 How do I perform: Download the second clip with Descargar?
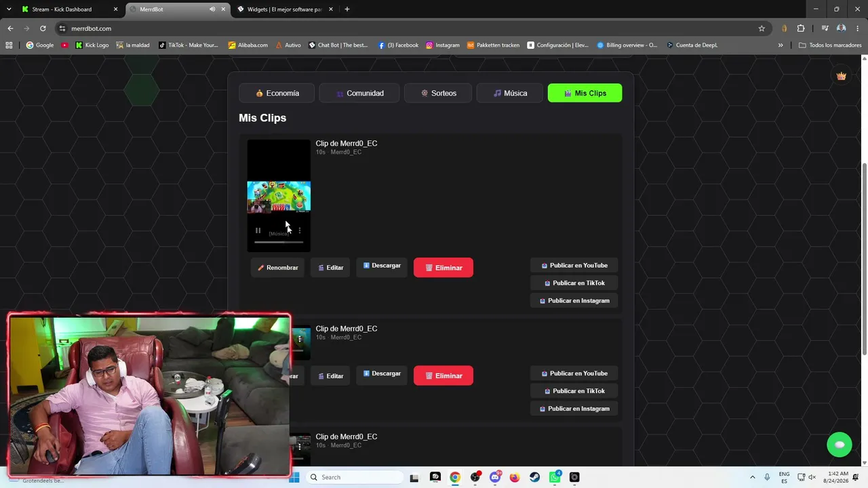(382, 373)
